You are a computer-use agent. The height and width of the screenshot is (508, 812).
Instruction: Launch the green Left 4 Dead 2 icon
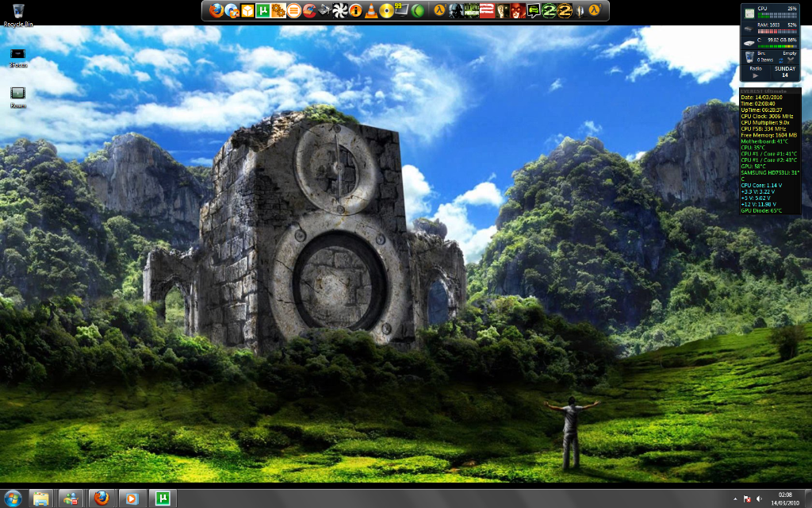pyautogui.click(x=549, y=10)
